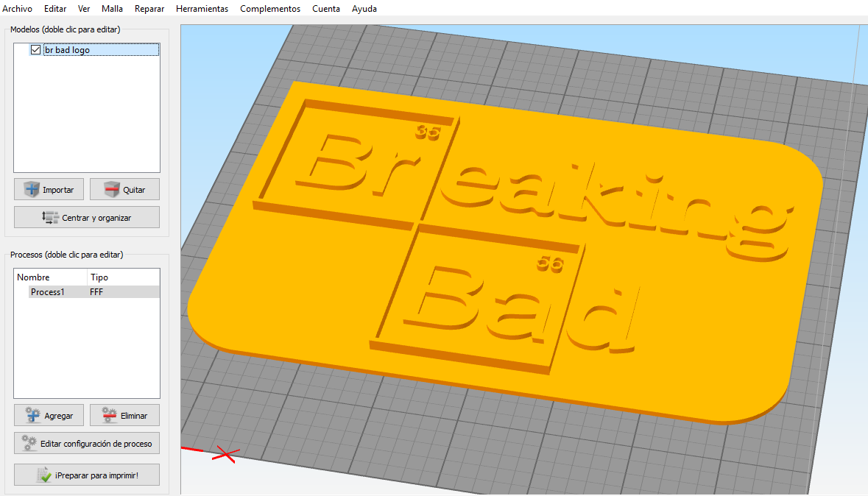This screenshot has height=496, width=868.
Task: Click Editar configuración de proceso
Action: tap(87, 444)
